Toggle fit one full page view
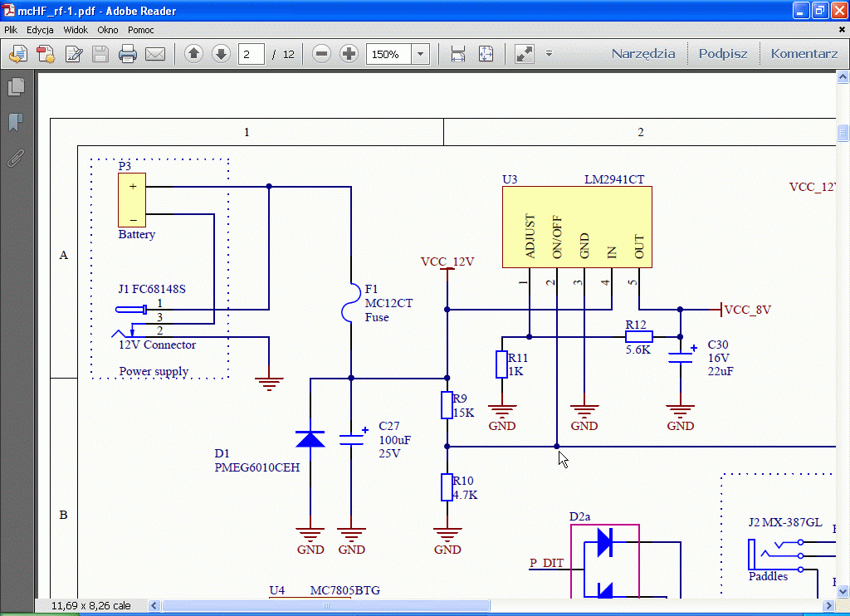Screen dimensions: 850x616 (x=486, y=54)
